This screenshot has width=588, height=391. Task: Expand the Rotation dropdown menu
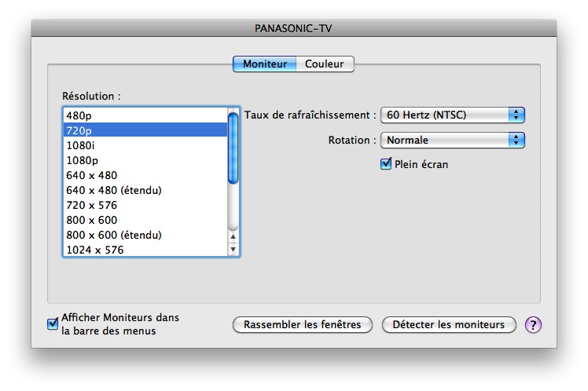(452, 141)
